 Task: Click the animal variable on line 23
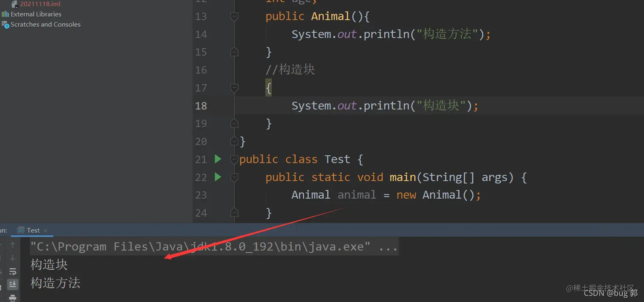pos(357,195)
